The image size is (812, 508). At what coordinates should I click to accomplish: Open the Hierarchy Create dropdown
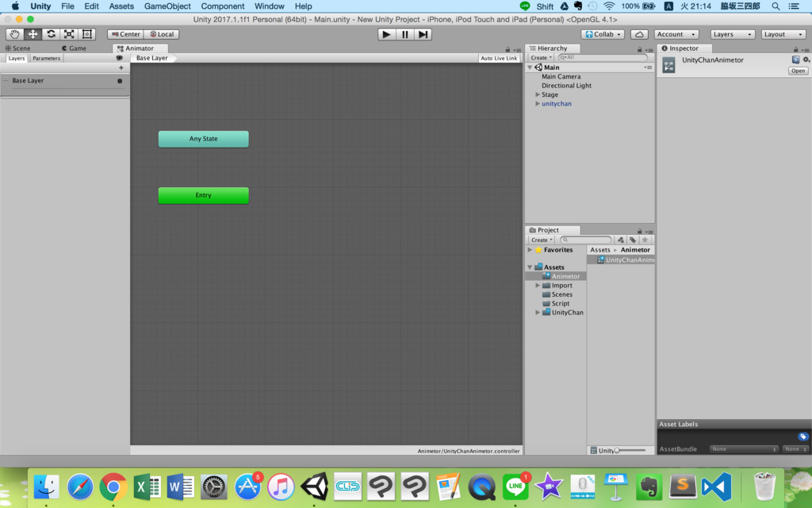tap(541, 57)
